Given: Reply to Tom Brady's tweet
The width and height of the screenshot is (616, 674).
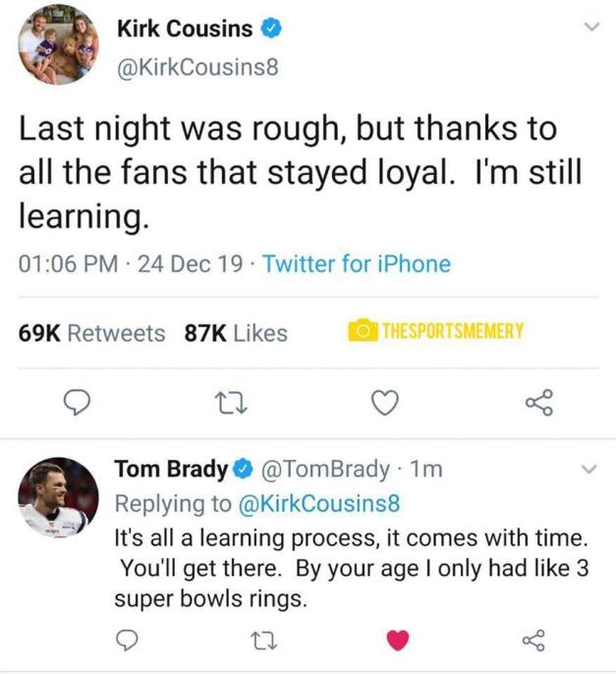Looking at the screenshot, I should (x=128, y=641).
